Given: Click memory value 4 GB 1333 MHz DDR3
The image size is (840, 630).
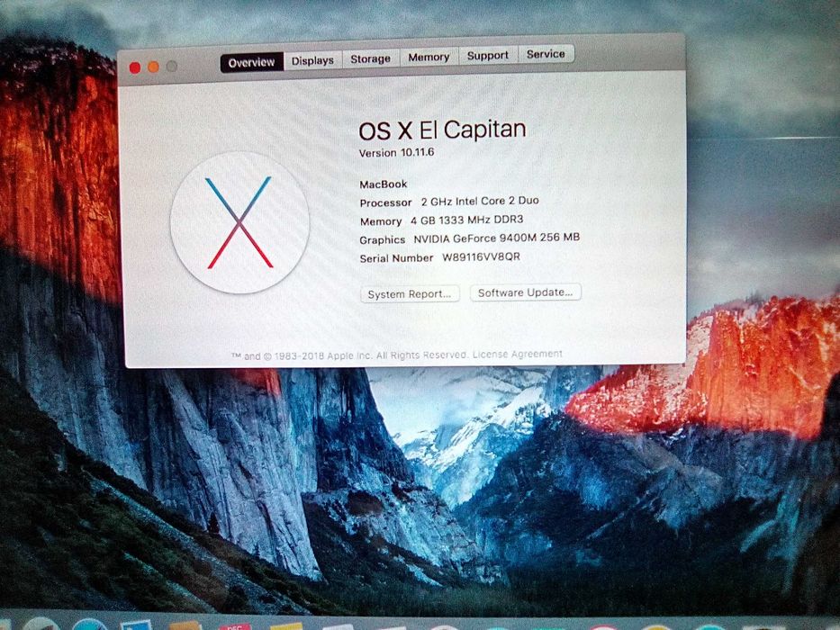Looking at the screenshot, I should (x=466, y=220).
